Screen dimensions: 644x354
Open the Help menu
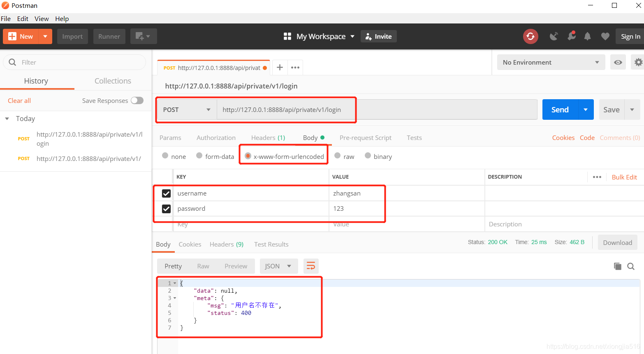coord(62,19)
